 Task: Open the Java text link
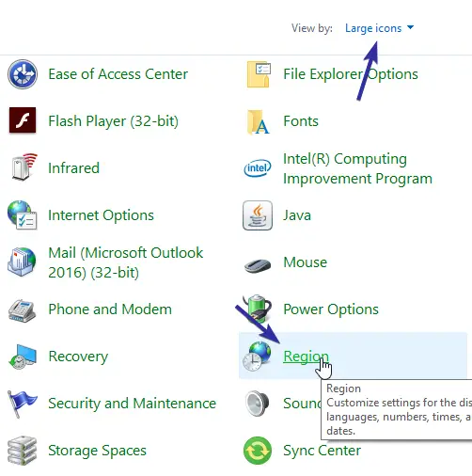[x=297, y=215]
